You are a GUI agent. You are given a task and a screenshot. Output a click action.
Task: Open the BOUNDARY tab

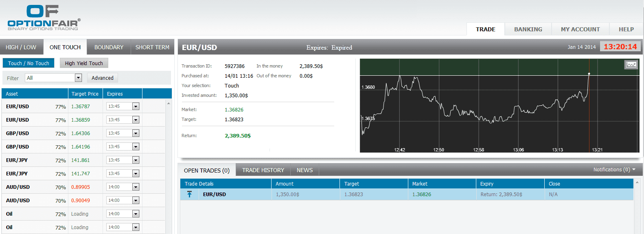[109, 47]
